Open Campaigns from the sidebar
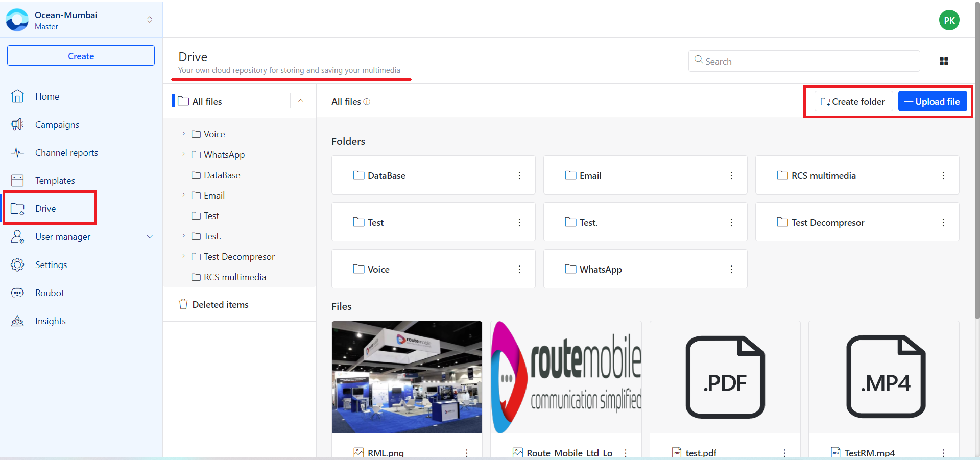This screenshot has width=980, height=460. [x=57, y=125]
